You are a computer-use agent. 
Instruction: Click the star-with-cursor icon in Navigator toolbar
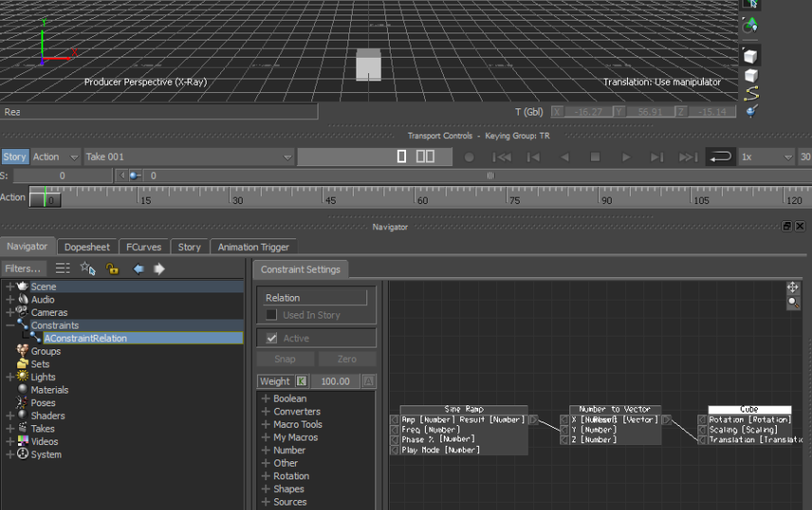[88, 268]
